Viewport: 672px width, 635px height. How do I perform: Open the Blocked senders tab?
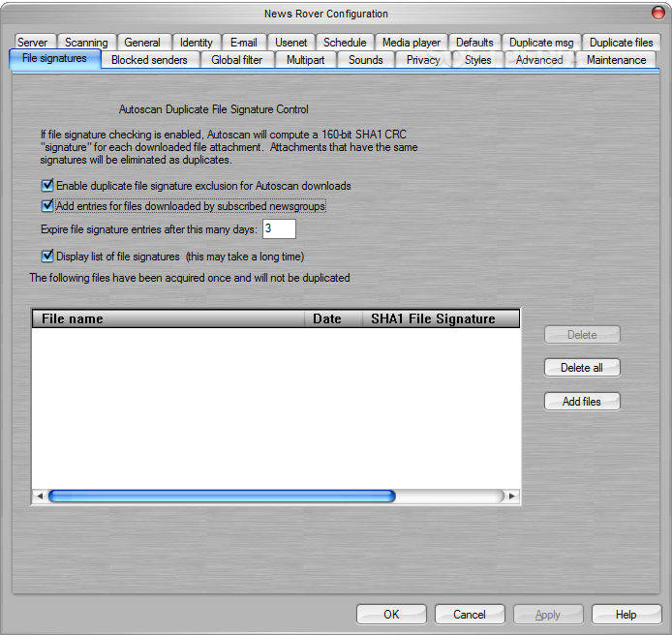pos(149,60)
